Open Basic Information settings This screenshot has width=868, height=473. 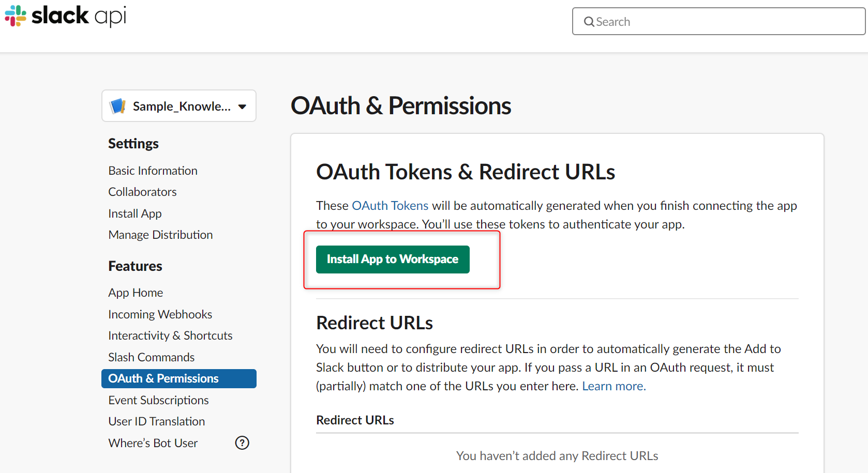click(153, 170)
